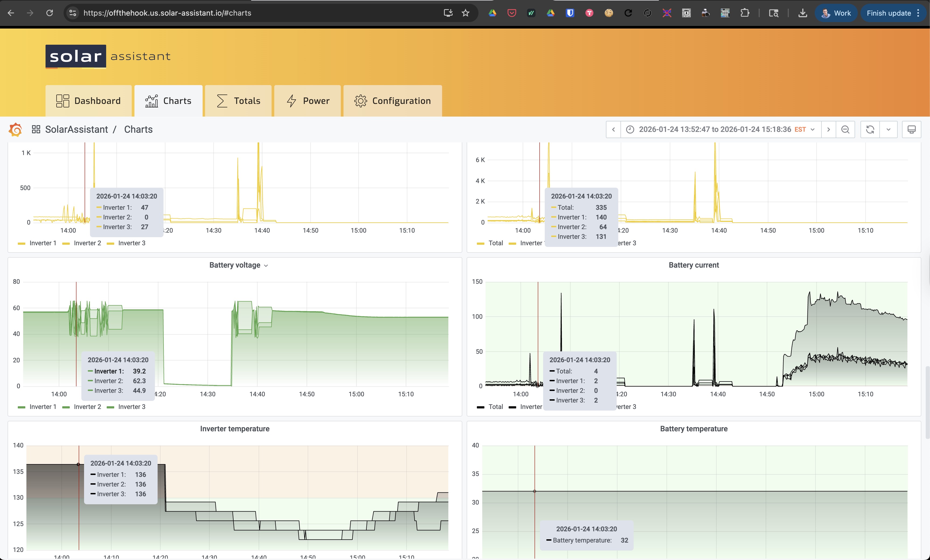Viewport: 930px width, 560px height.
Task: Click the Grafana logo icon
Action: (15, 129)
